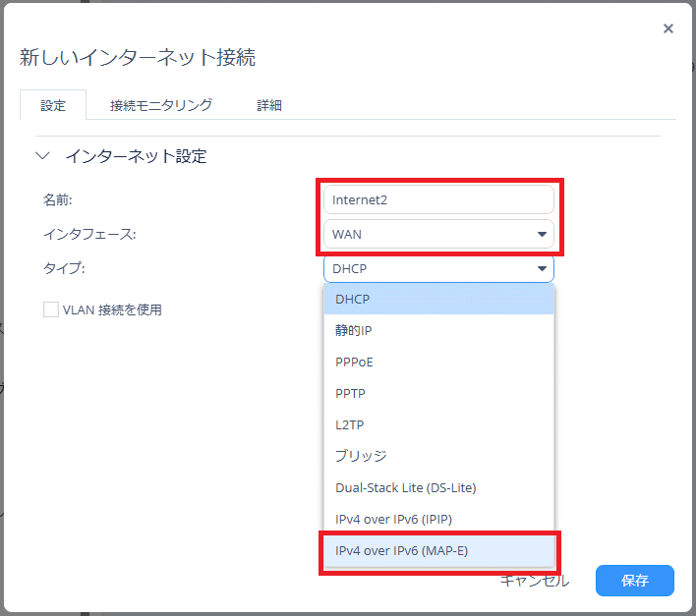Select Dual-Stack Lite (DS-Lite) option
This screenshot has height=616, width=696.
438,487
